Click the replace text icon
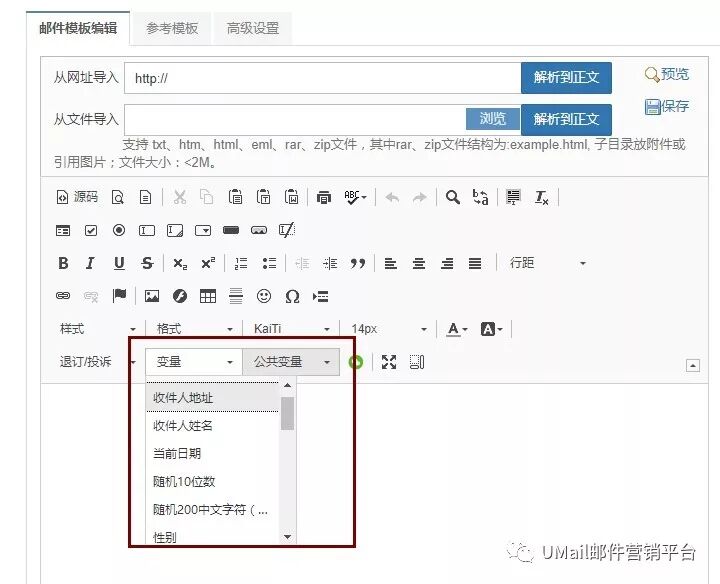The image size is (720, 584). click(480, 197)
